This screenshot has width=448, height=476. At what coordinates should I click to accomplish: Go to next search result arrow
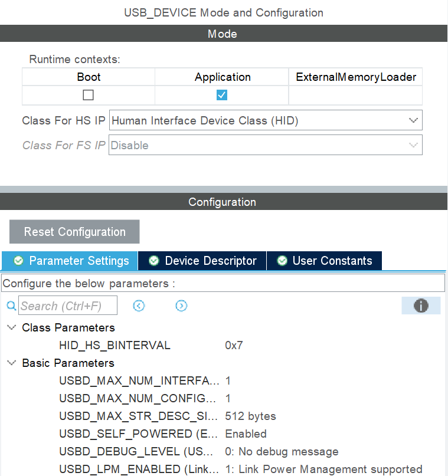click(181, 306)
